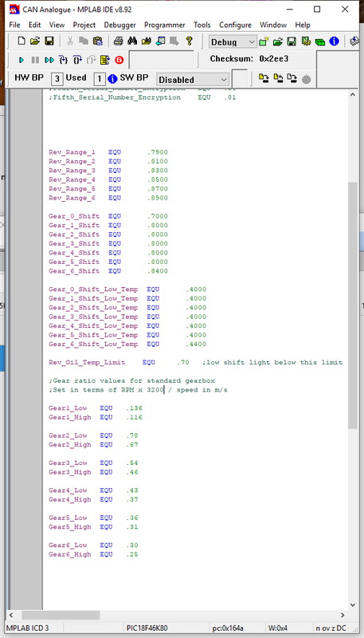Click the Gear6_High line
Screen dimensions: 364x638
click(93, 554)
